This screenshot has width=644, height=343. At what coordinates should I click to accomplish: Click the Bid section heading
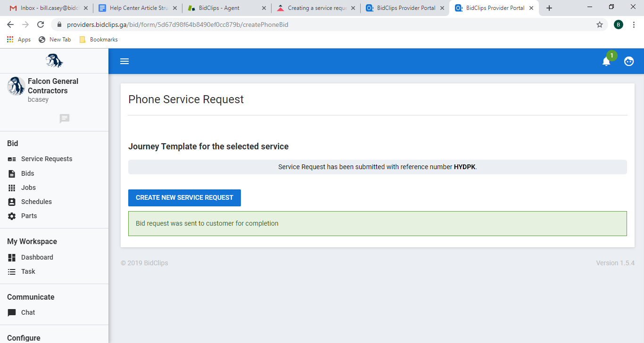click(13, 143)
